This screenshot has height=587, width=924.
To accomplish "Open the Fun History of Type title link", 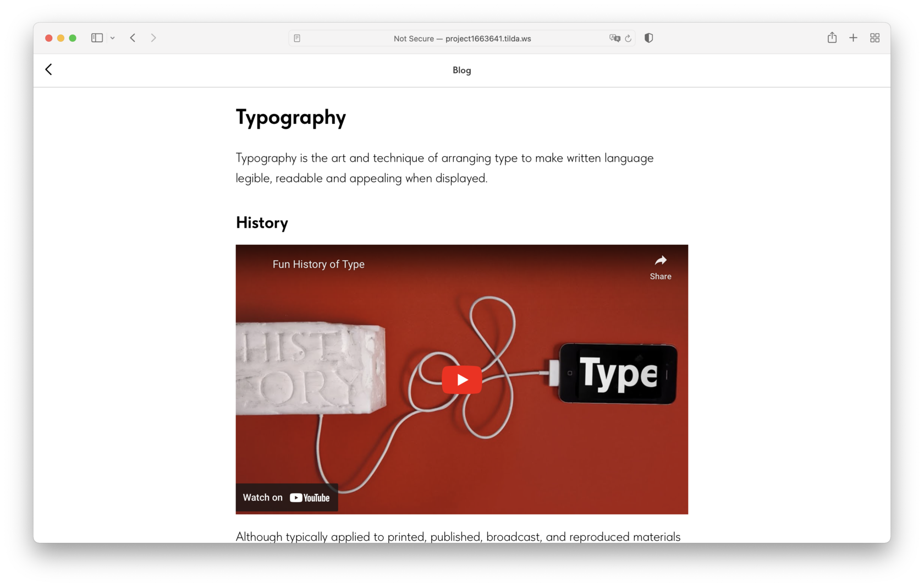I will [x=318, y=264].
